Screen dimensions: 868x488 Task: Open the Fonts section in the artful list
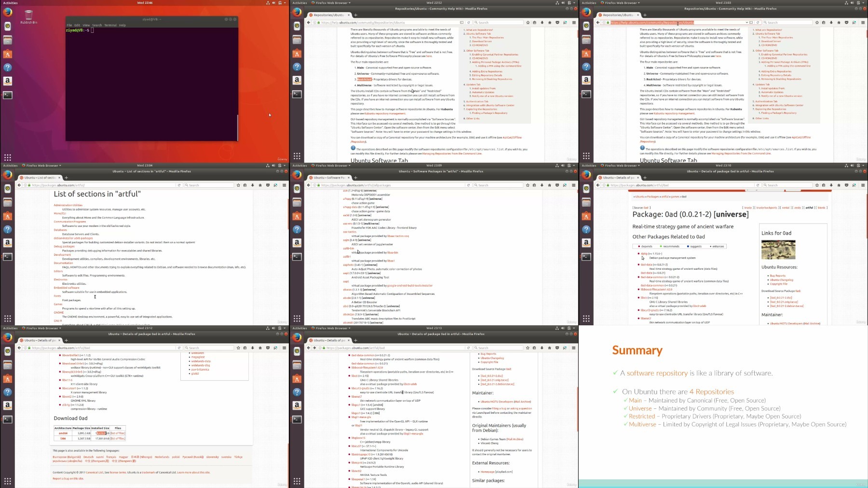pyautogui.click(x=57, y=296)
